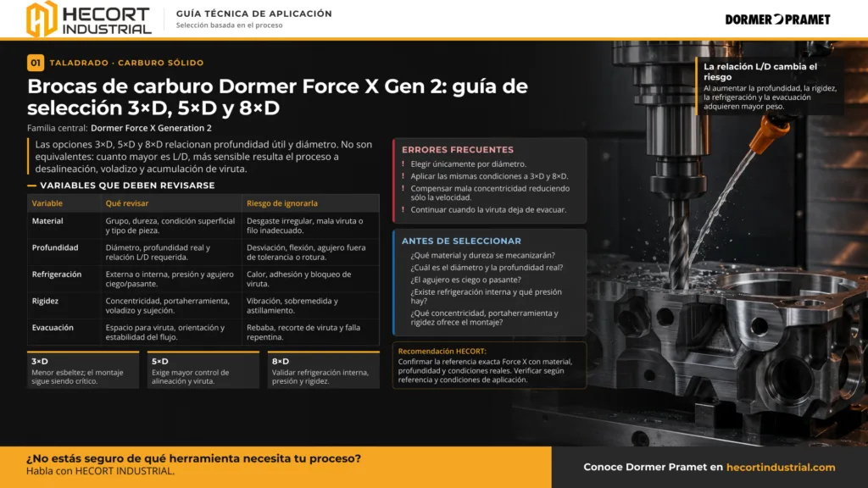Click '¿Cuál es el diámetro y la profundidad real?'

click(487, 267)
